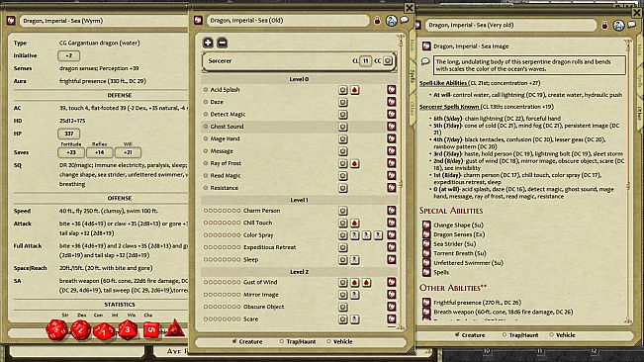Open the Sea Strider (Su) ability link

426,243
